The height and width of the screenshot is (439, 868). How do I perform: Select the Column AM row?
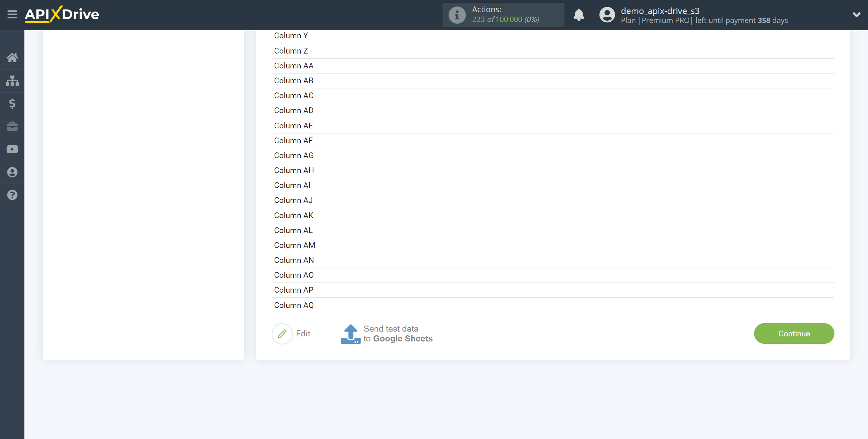553,245
